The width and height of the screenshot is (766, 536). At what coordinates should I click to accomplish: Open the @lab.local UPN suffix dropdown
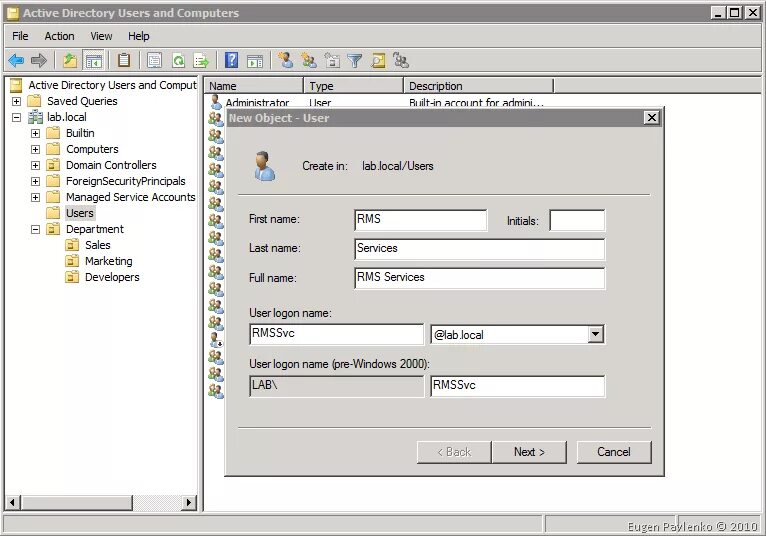point(595,335)
